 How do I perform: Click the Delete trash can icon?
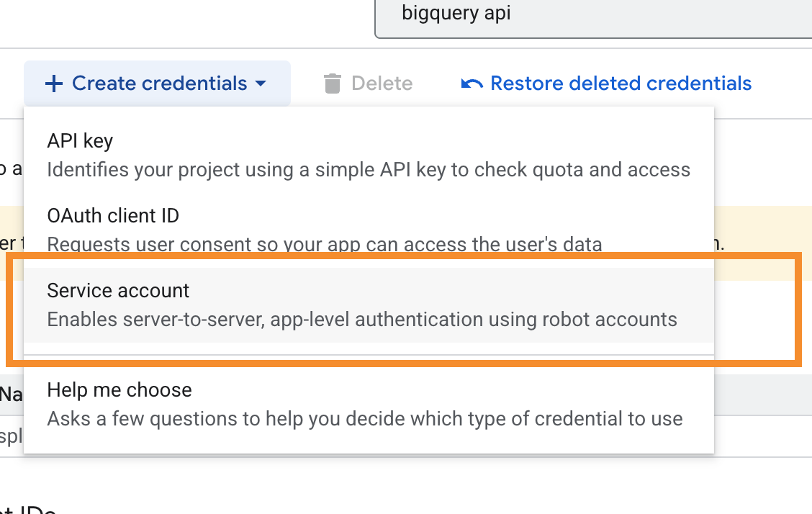tap(333, 84)
